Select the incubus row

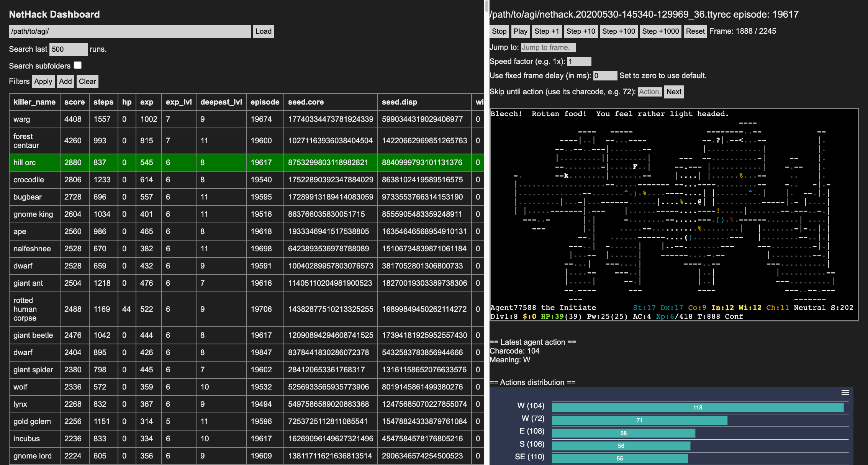coord(246,439)
